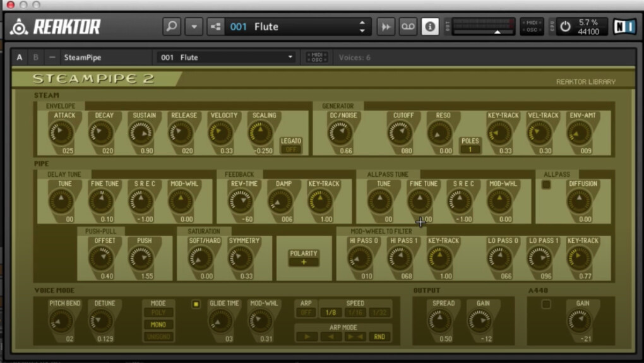This screenshot has width=644, height=363.
Task: Open the tape recorder icon
Action: tap(408, 27)
